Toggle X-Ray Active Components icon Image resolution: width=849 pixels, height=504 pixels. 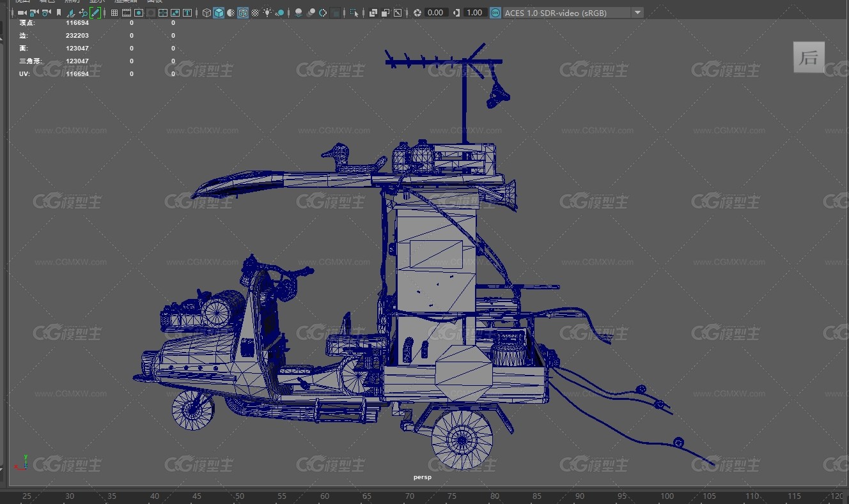tap(386, 13)
